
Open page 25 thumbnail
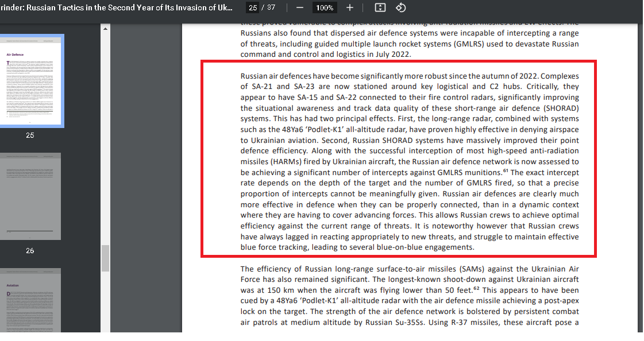[x=30, y=81]
